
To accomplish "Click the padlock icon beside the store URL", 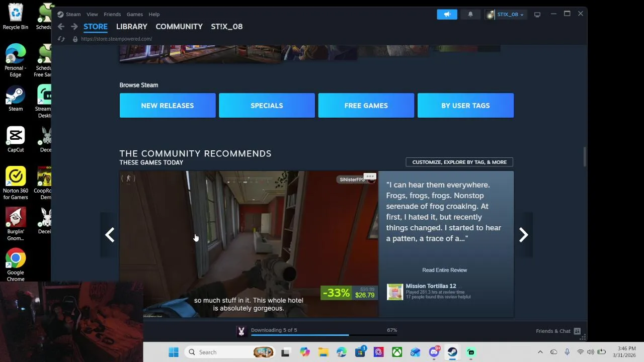I will (x=75, y=39).
